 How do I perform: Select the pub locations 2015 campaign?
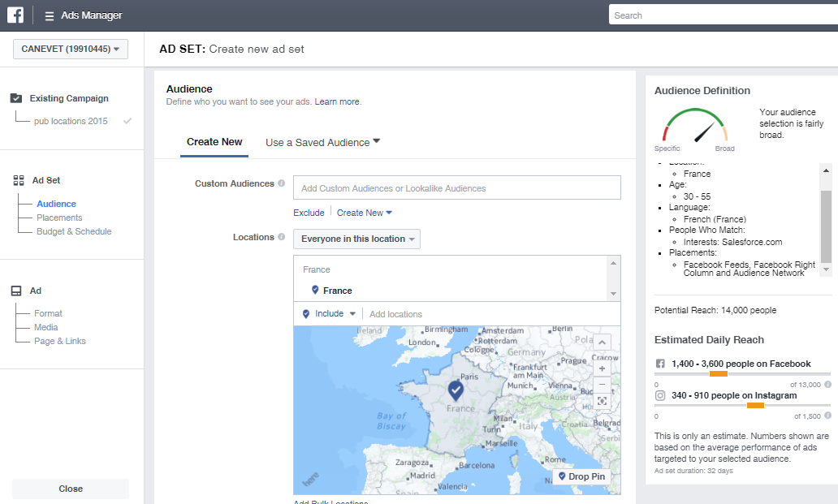click(x=71, y=121)
